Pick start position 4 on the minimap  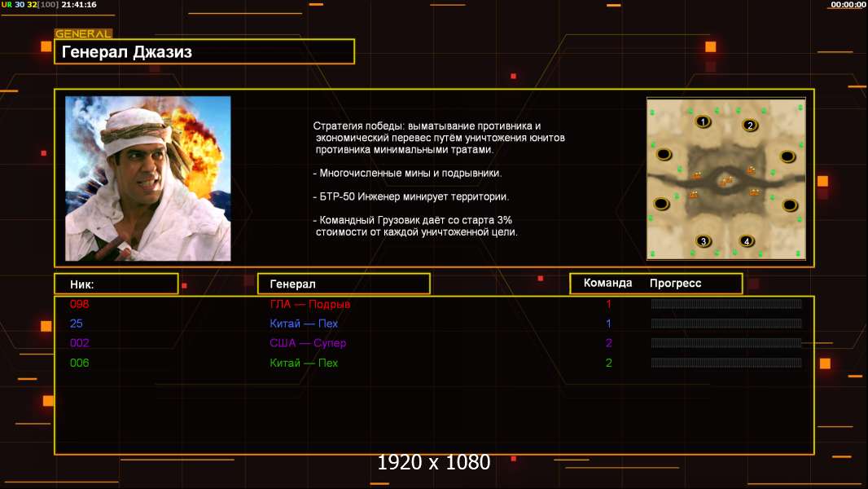[747, 241]
